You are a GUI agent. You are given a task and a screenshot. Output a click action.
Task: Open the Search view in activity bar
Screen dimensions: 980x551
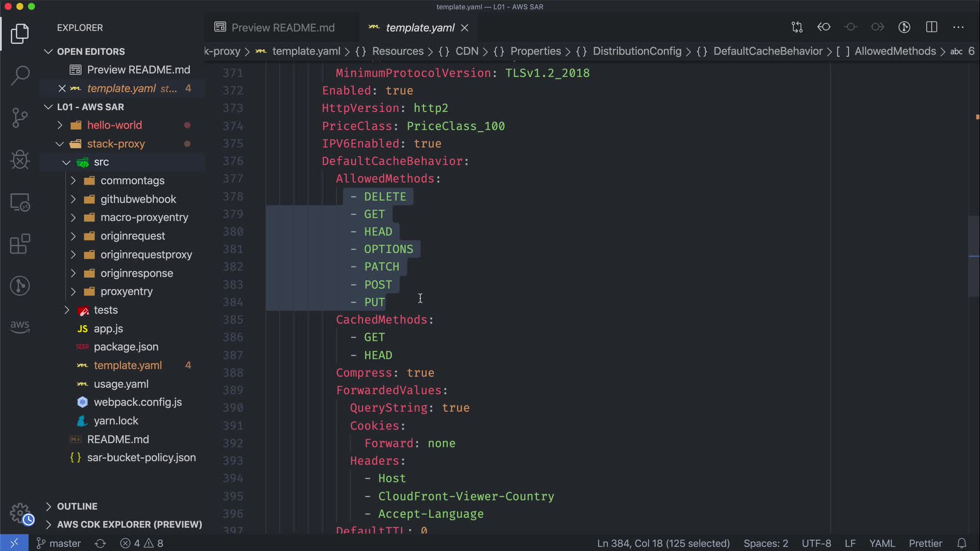tap(20, 76)
